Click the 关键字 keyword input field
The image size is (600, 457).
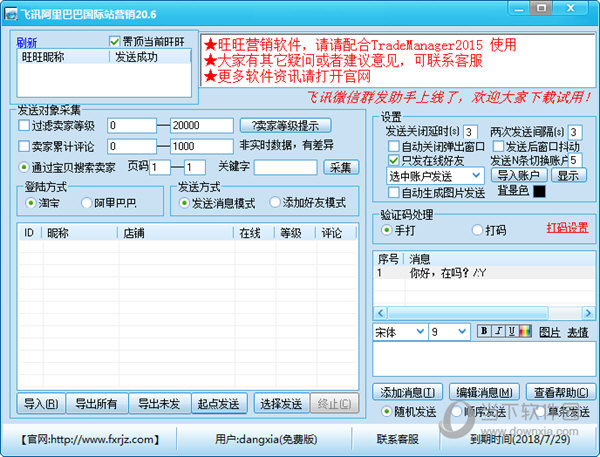(285, 167)
